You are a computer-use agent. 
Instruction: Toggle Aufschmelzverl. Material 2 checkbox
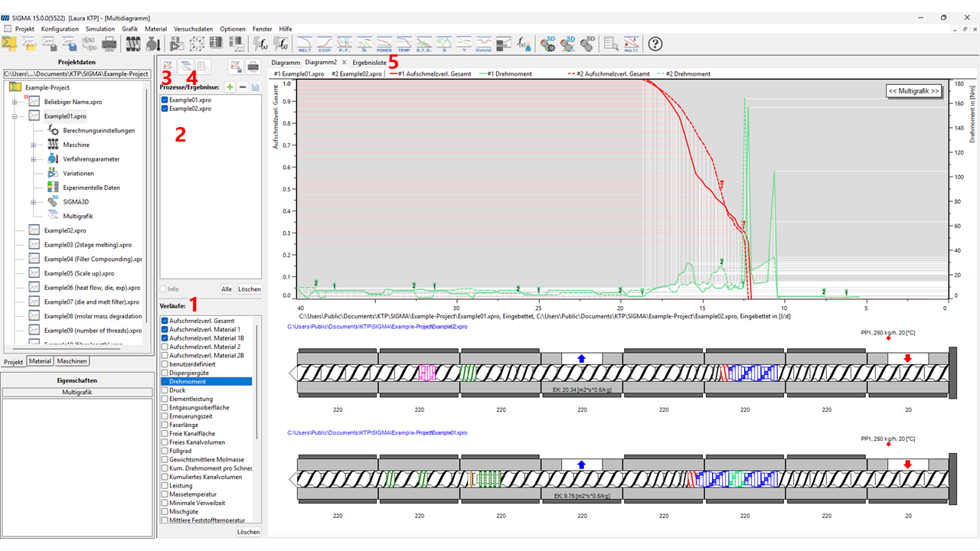coord(165,347)
